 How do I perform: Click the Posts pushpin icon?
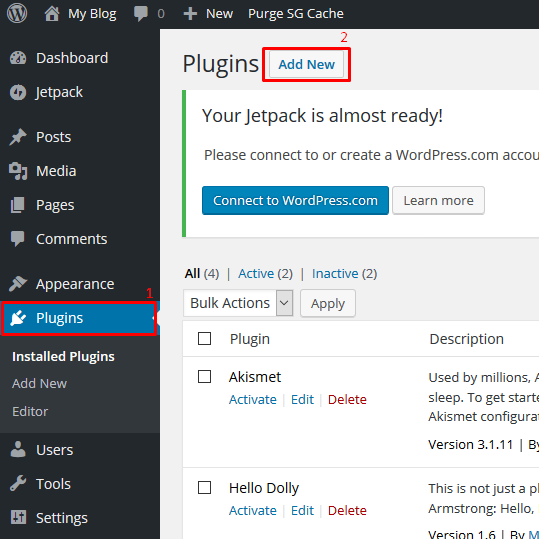click(x=18, y=137)
